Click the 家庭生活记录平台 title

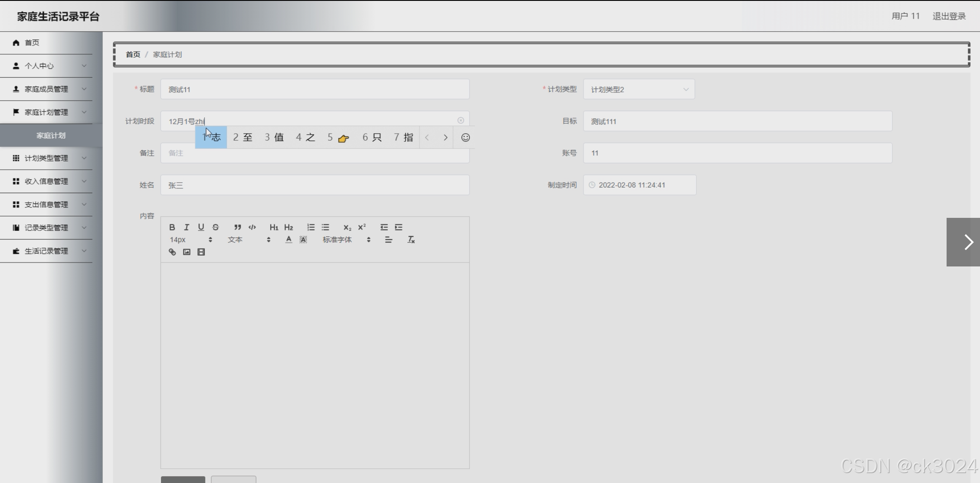point(59,16)
